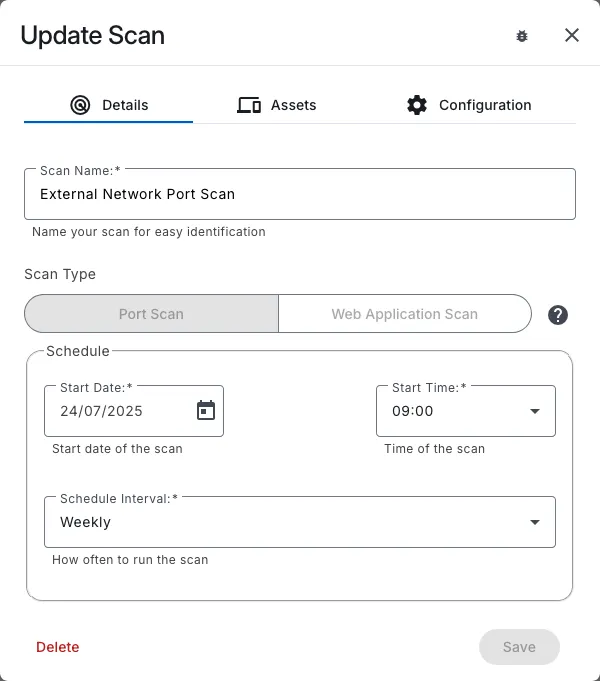Open the Configuration tab
Screen dimensions: 600x681
coord(485,105)
